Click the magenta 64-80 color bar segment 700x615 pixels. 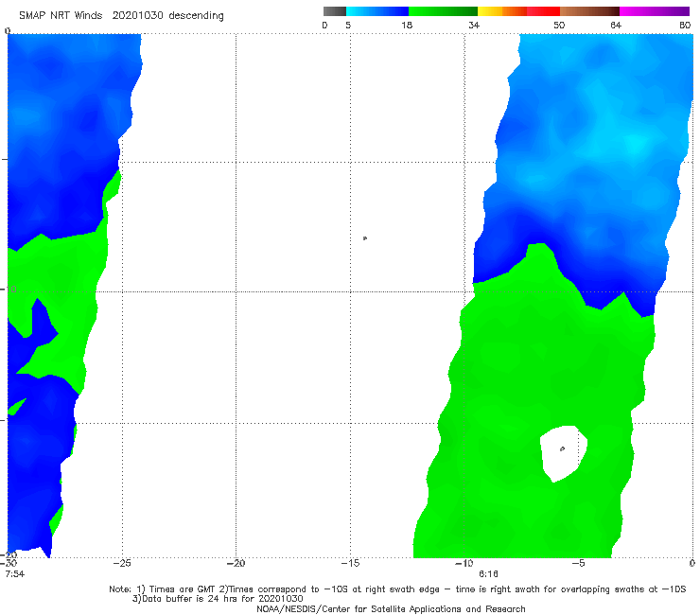coord(655,11)
